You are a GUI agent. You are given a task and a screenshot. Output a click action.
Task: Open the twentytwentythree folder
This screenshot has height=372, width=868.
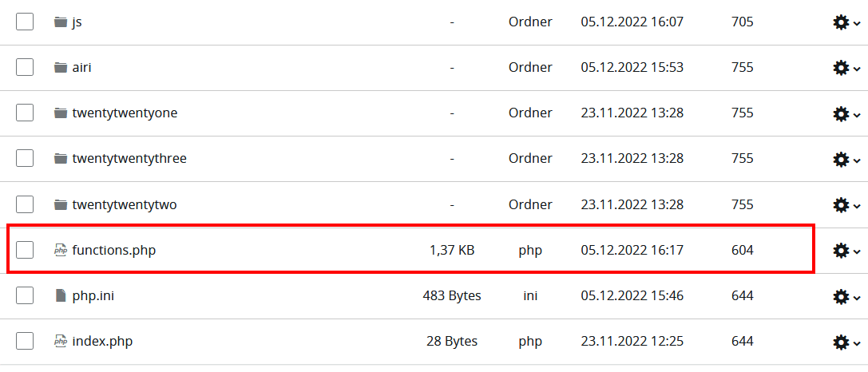[129, 158]
